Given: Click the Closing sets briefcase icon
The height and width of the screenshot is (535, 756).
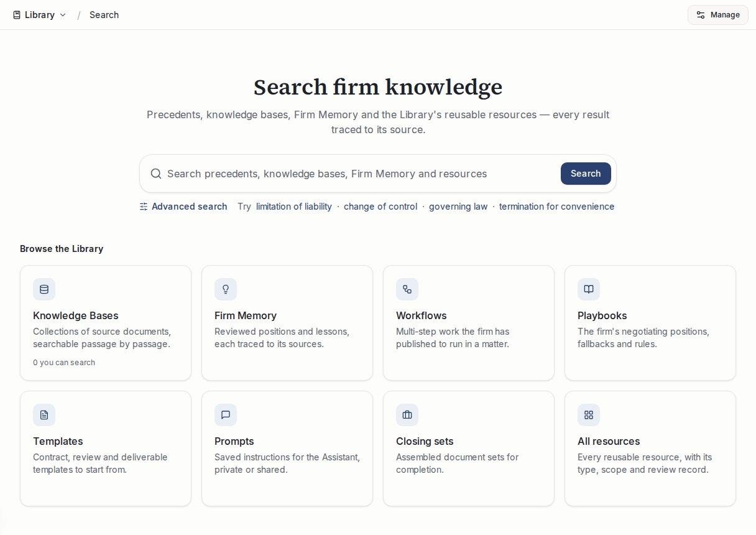Looking at the screenshot, I should pos(407,415).
